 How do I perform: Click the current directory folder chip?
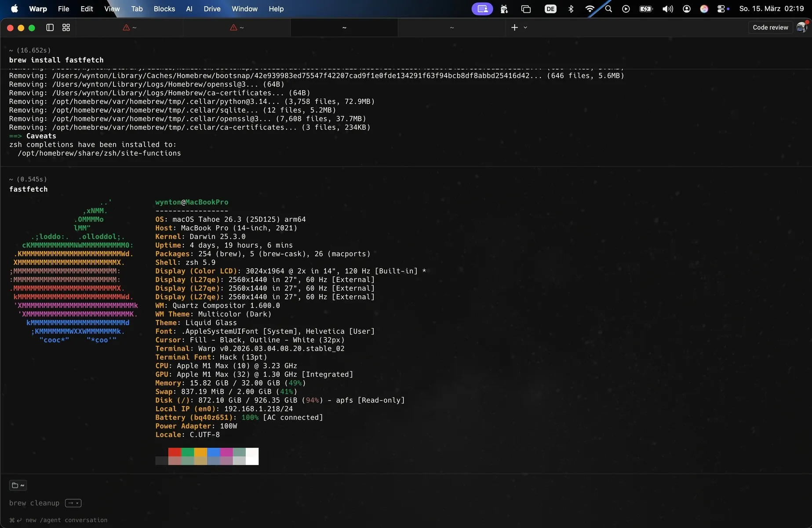tap(18, 485)
